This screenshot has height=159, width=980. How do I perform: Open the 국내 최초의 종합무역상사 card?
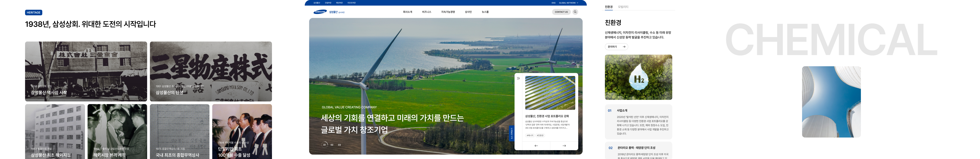[x=180, y=132]
